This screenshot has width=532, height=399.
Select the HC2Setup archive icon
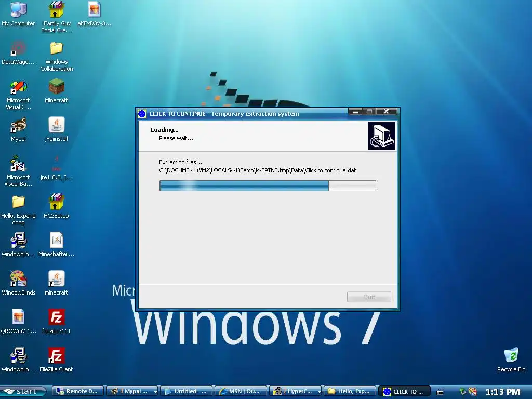[x=56, y=202]
